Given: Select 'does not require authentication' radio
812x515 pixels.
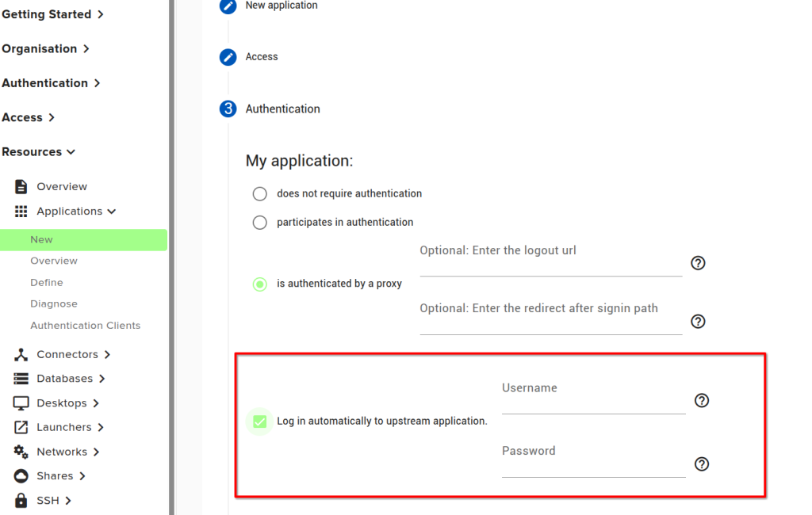Looking at the screenshot, I should tap(259, 193).
